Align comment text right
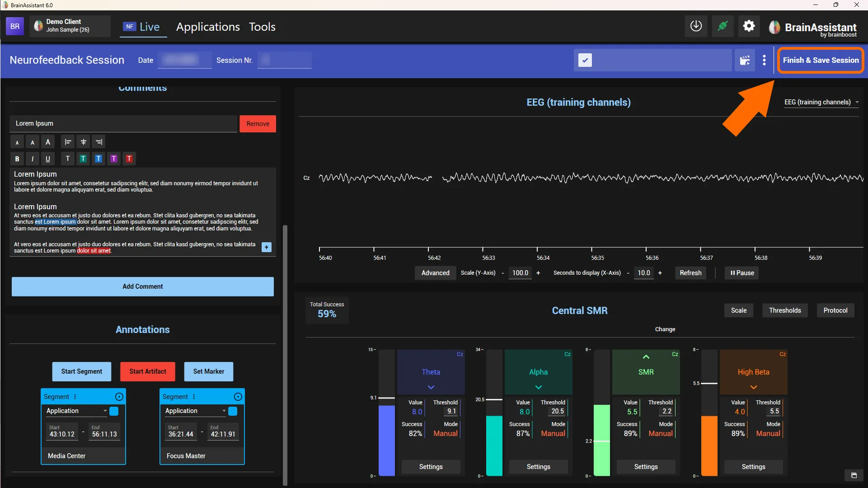The image size is (868, 488). pyautogui.click(x=99, y=142)
